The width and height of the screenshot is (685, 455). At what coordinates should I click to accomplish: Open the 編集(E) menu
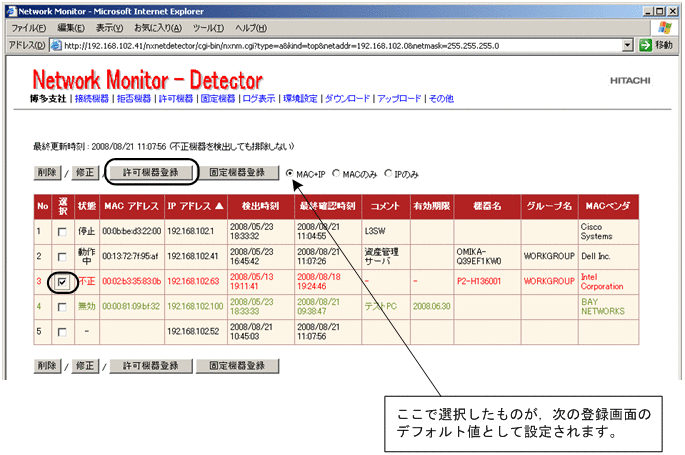pyautogui.click(x=71, y=28)
